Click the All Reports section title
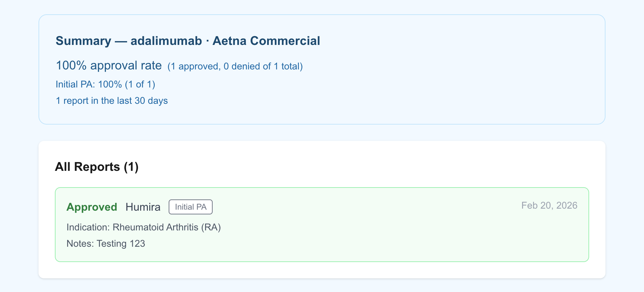 coord(87,167)
